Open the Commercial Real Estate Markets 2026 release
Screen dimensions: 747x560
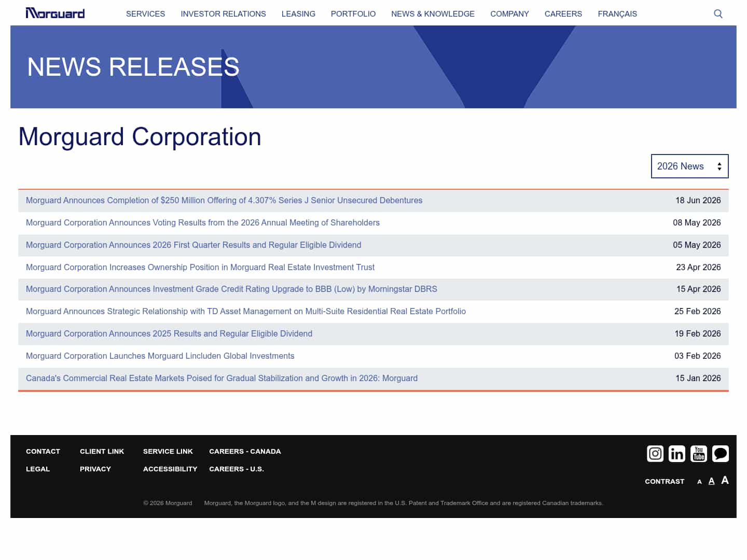[x=222, y=378]
